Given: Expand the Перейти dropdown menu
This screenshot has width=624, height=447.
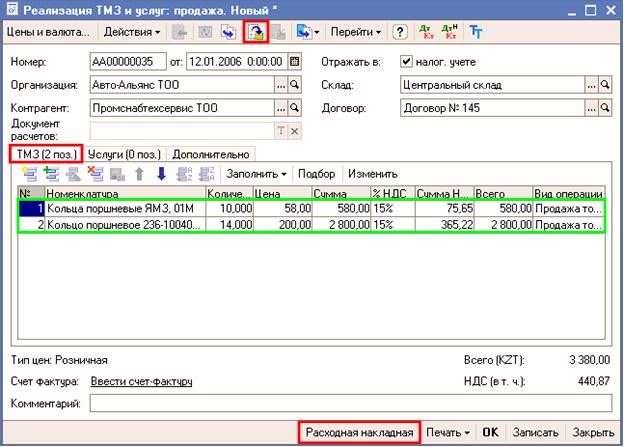Looking at the screenshot, I should [x=356, y=32].
